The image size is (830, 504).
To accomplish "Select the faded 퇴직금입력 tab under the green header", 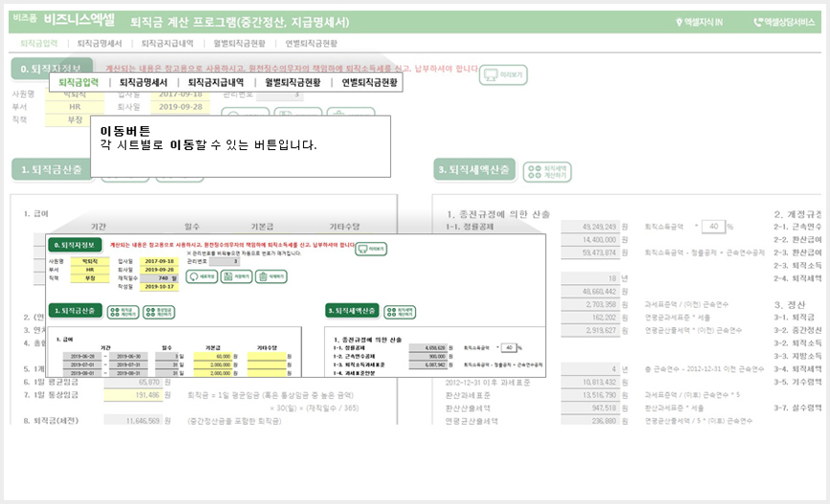I will pyautogui.click(x=38, y=43).
